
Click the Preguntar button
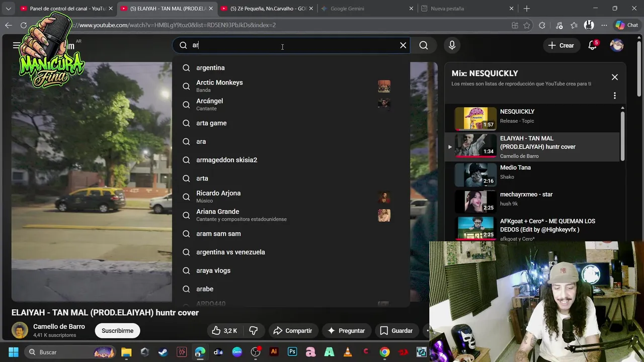tap(346, 330)
